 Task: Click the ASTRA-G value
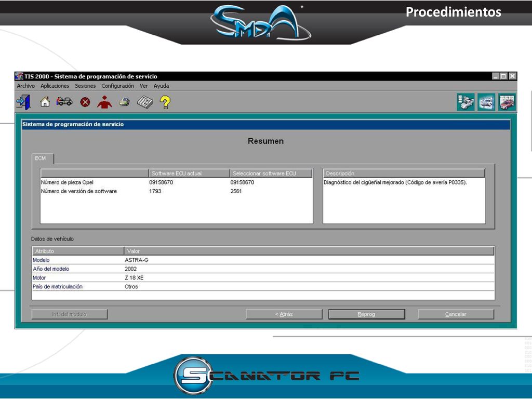pyautogui.click(x=137, y=260)
